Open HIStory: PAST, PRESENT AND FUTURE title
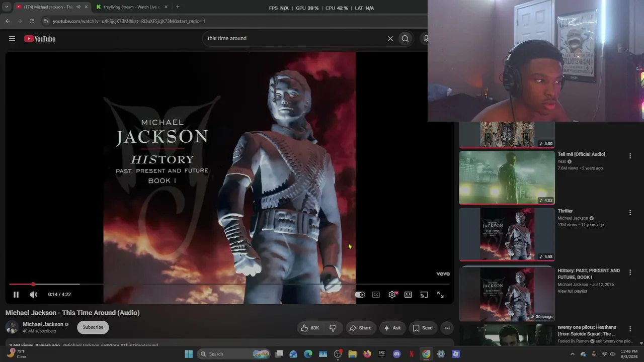644x362 pixels. 589,274
